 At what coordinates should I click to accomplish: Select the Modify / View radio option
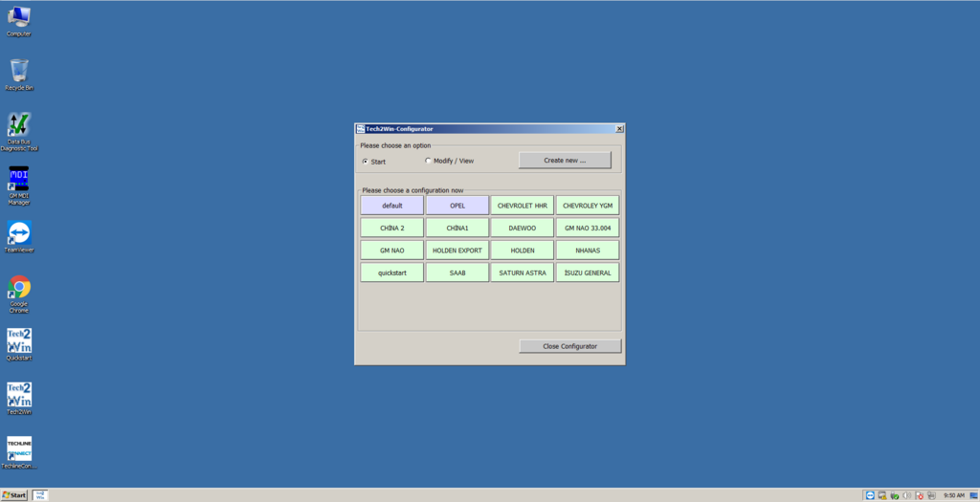[429, 161]
